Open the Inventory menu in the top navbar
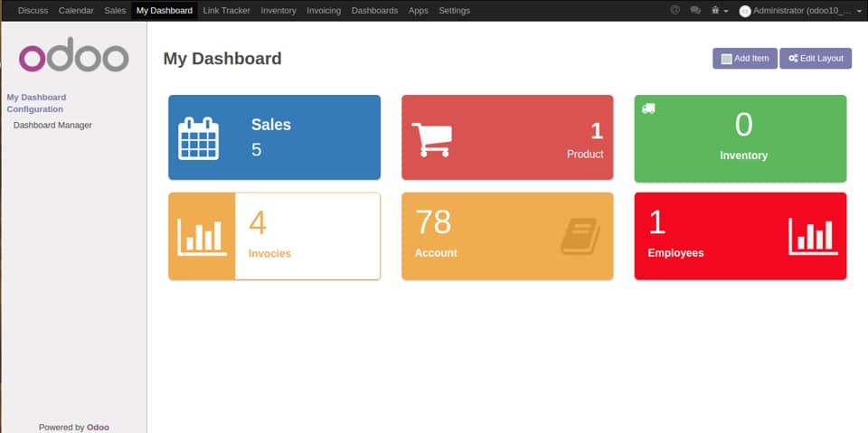This screenshot has width=868, height=433. pos(278,11)
